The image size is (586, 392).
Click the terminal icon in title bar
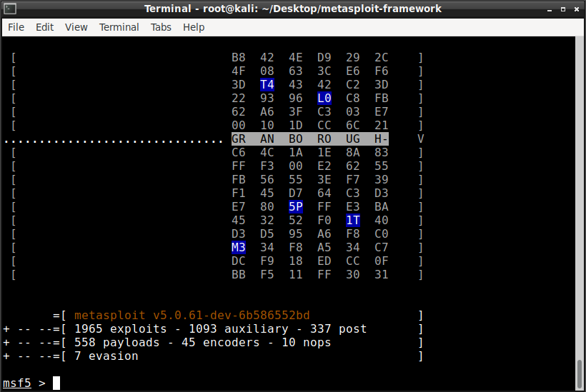tap(10, 9)
